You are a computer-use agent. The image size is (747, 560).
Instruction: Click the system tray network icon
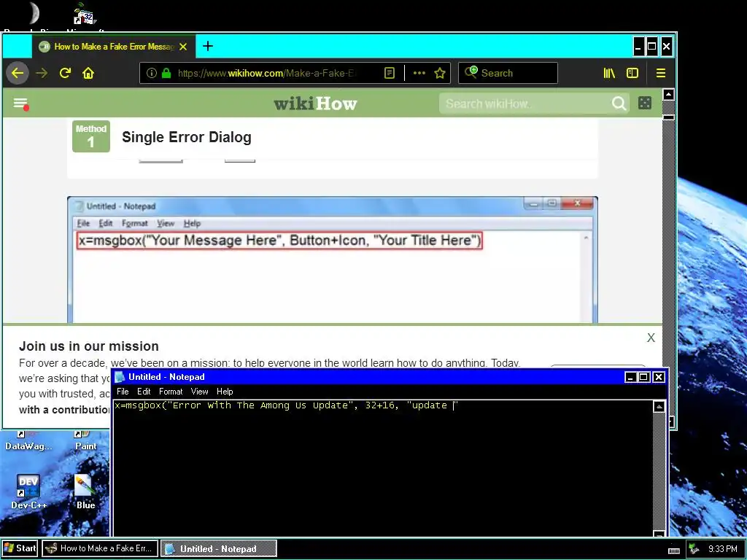point(694,549)
